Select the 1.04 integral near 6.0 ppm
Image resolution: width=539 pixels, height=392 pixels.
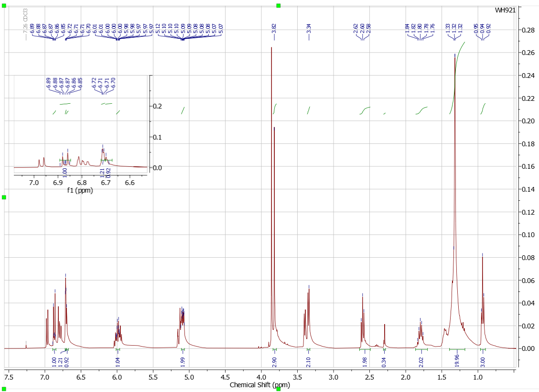coord(118,359)
